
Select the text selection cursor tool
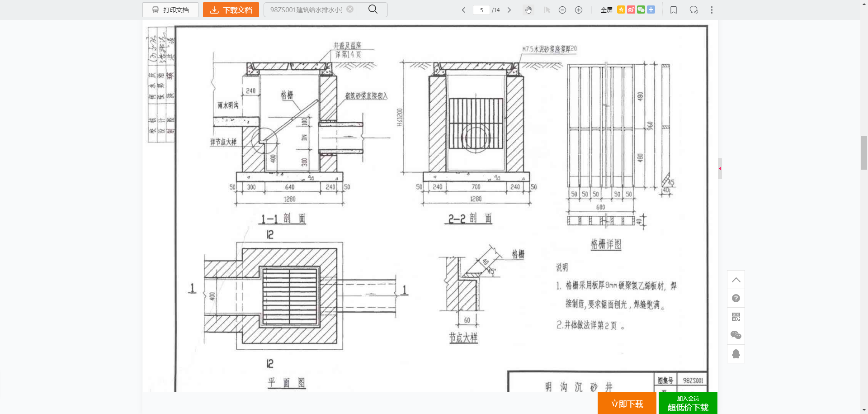pos(547,10)
